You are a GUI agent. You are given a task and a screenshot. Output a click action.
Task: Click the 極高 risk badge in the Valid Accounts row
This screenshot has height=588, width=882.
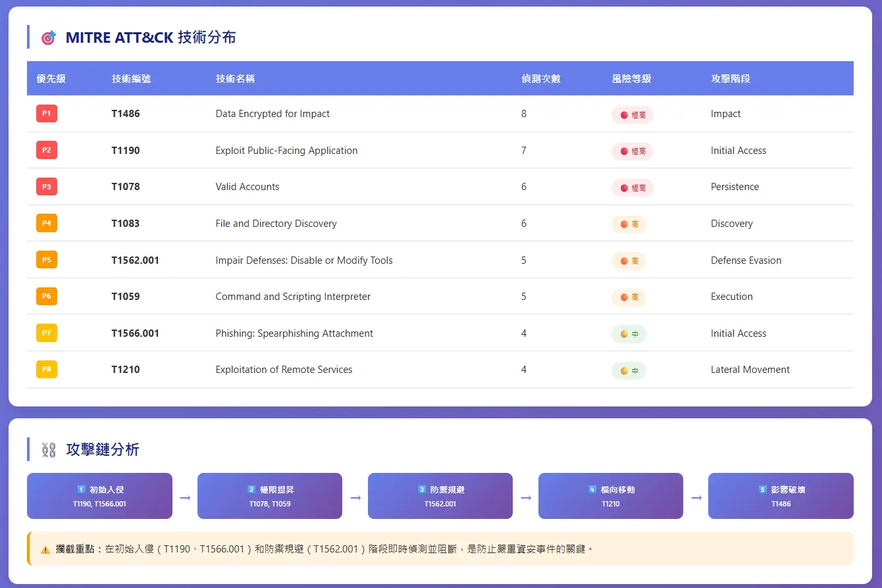point(633,187)
